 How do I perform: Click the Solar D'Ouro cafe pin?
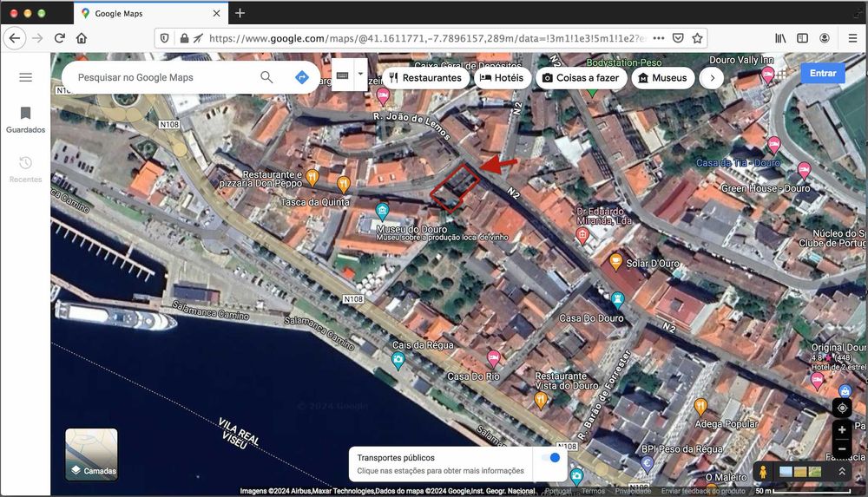click(615, 262)
